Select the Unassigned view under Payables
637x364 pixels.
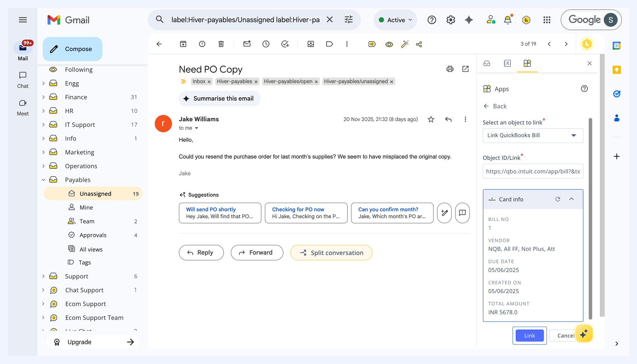(93, 194)
